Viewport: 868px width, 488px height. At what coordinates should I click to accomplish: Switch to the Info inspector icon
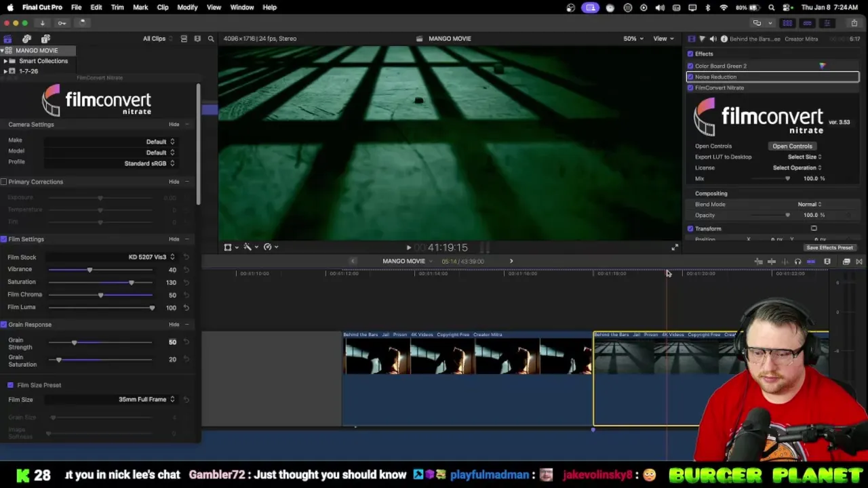(x=724, y=39)
